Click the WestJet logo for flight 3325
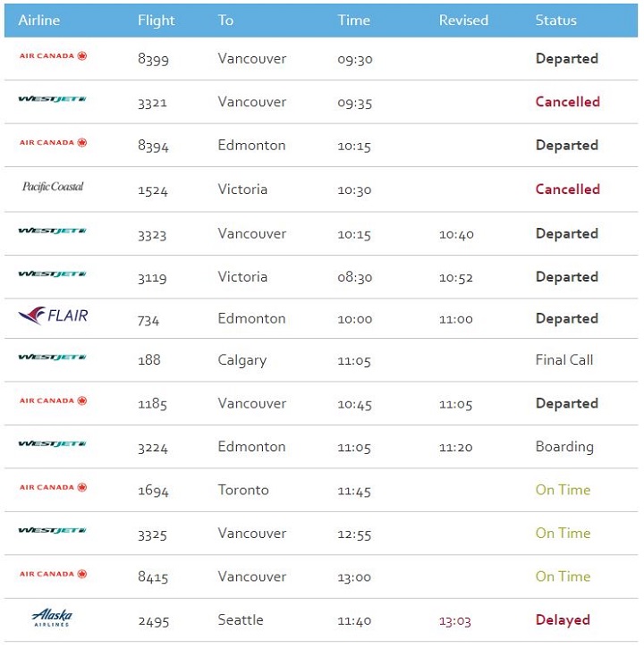The height and width of the screenshot is (648, 644). (x=53, y=531)
